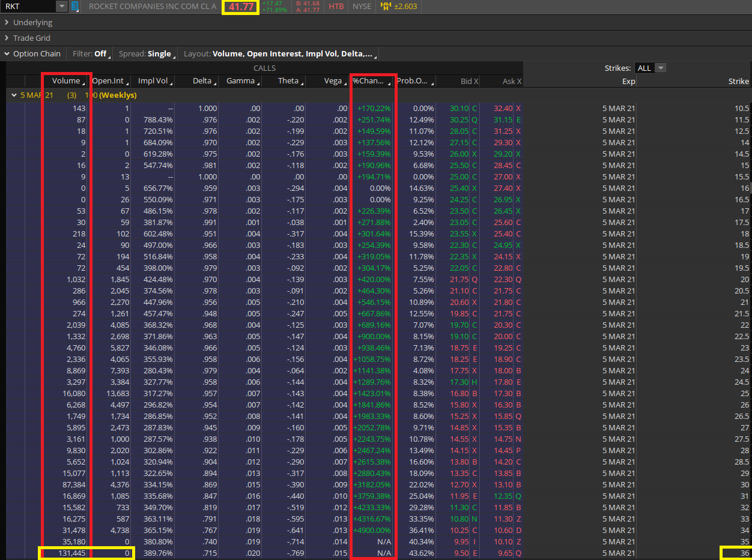Collapse the 5 MAR 21 Weeklys expiration row

tap(13, 95)
